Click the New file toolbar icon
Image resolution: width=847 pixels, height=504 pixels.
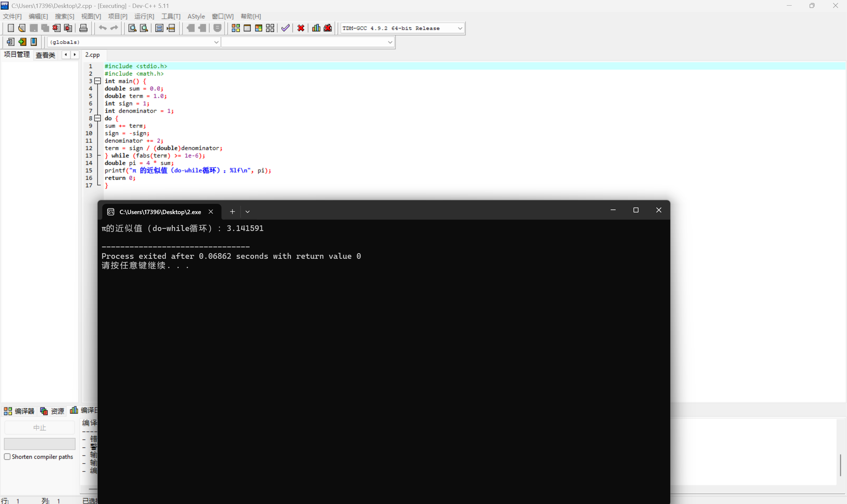(11, 28)
